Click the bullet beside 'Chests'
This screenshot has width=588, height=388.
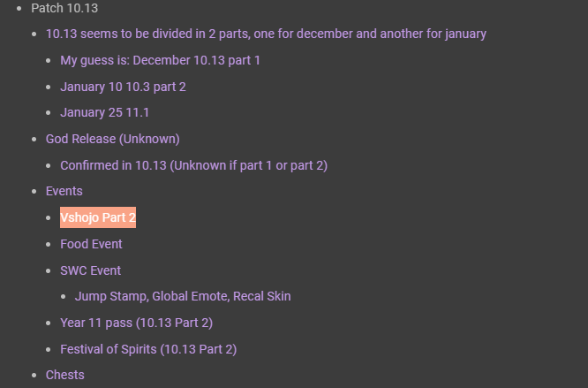(x=34, y=375)
